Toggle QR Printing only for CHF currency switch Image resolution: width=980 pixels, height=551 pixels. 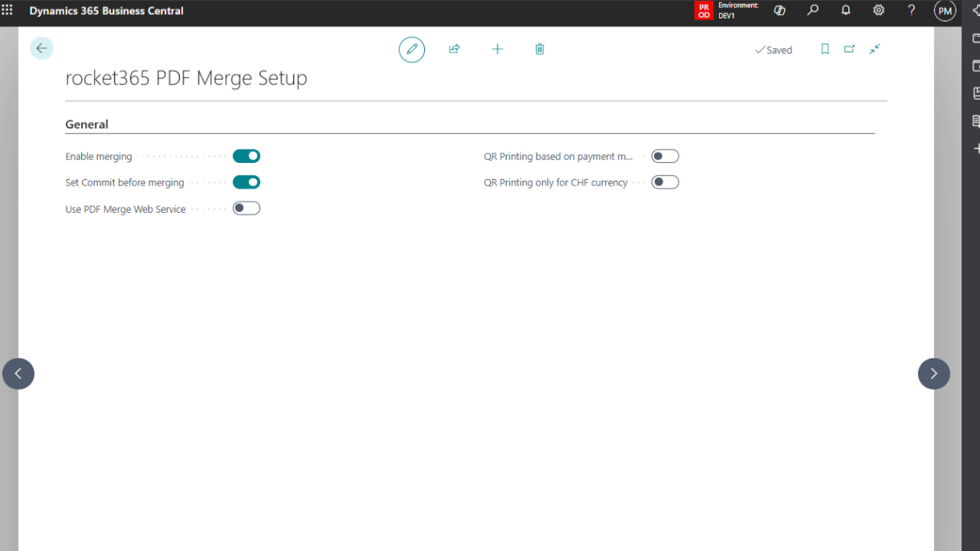(x=665, y=182)
